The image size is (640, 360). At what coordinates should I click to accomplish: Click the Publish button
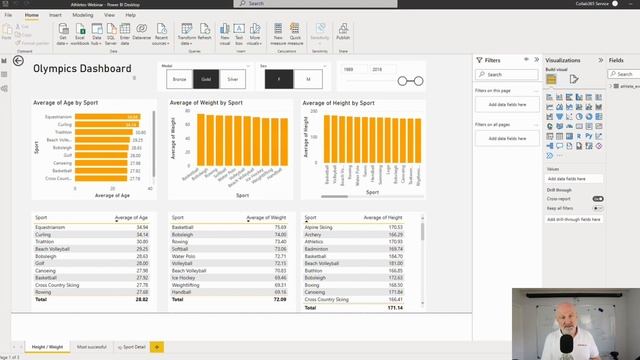[x=343, y=32]
